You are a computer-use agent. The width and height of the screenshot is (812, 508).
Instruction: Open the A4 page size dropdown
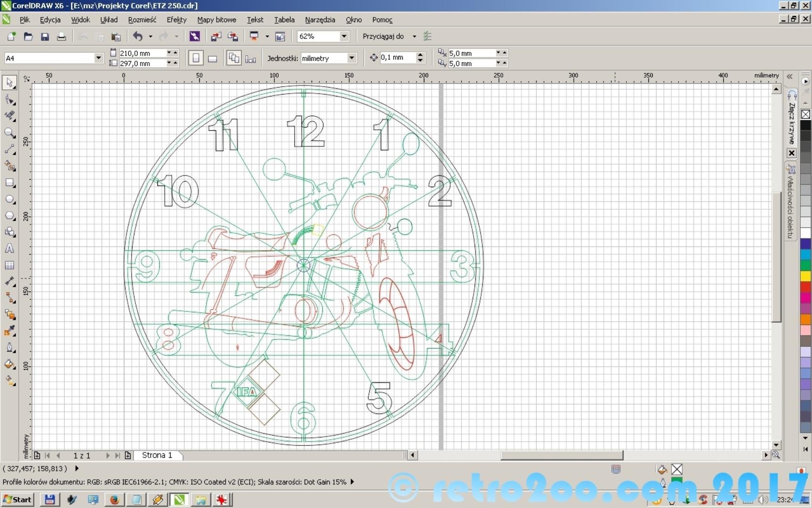[98, 58]
